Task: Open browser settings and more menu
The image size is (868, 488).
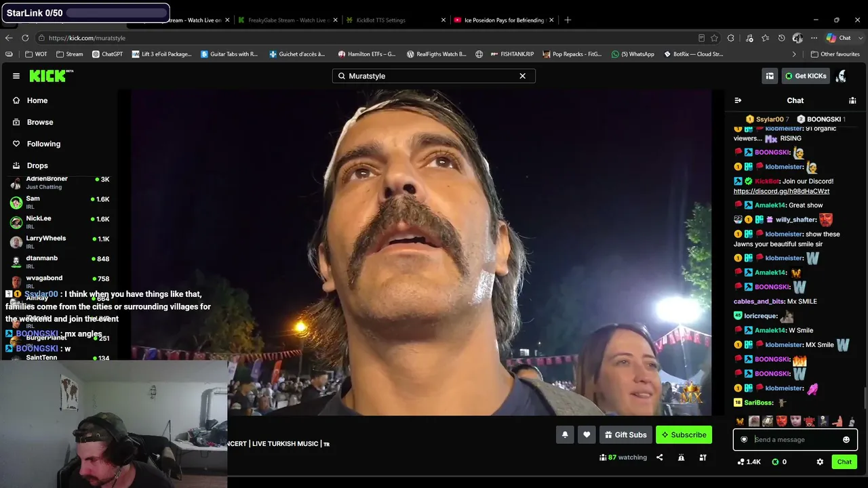Action: coord(814,38)
